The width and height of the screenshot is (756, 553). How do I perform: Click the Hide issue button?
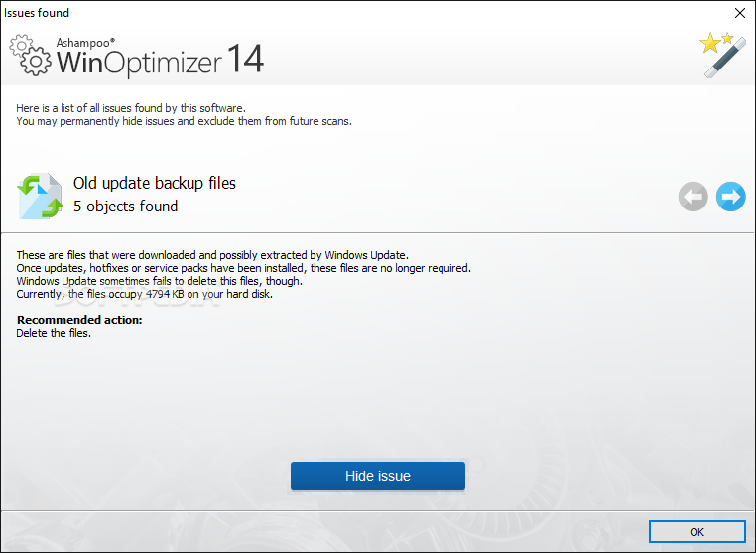(378, 476)
